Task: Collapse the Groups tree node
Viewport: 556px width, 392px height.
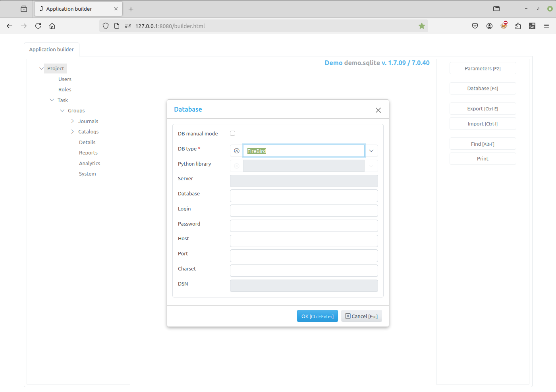Action: (62, 111)
